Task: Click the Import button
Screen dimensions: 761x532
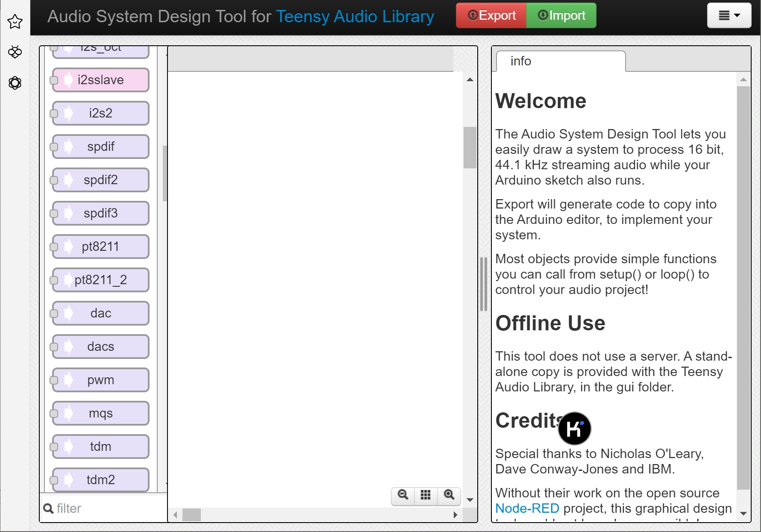Action: click(x=561, y=16)
